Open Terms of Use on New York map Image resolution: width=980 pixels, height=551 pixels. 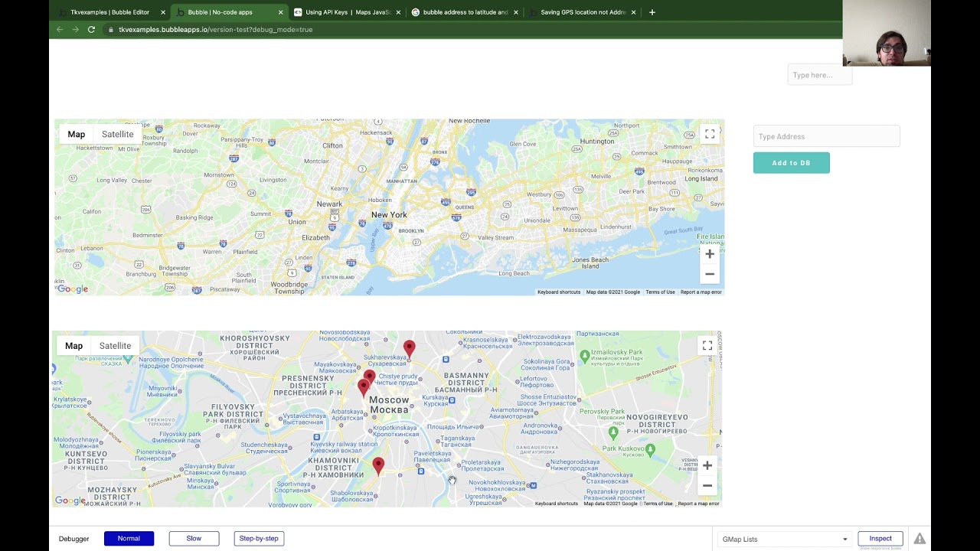(660, 292)
